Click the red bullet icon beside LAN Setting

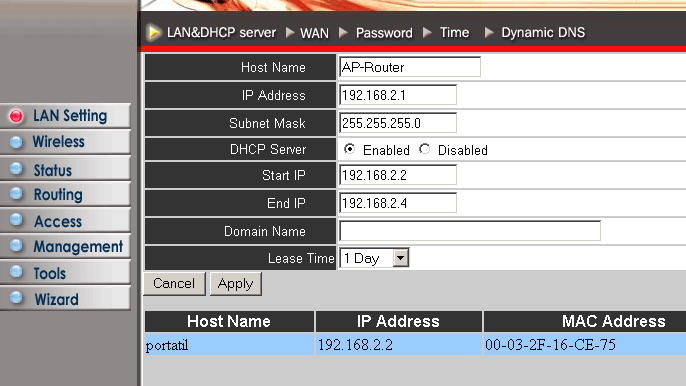pyautogui.click(x=16, y=116)
